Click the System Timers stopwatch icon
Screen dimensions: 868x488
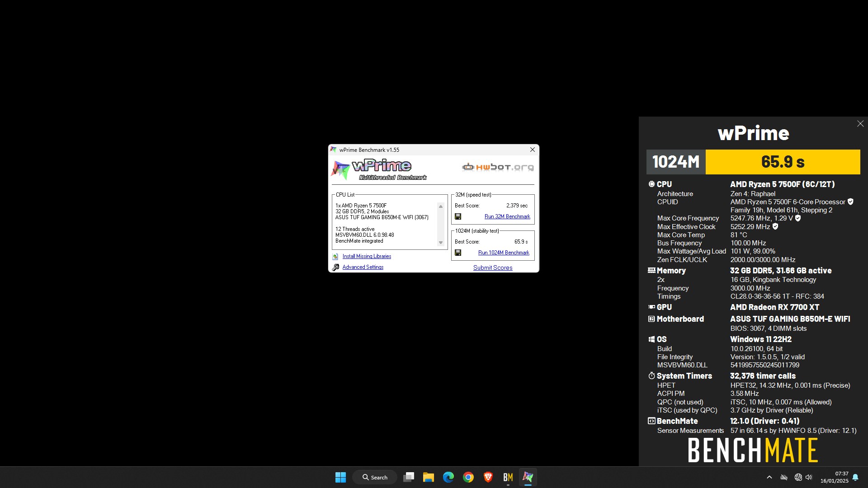tap(651, 376)
